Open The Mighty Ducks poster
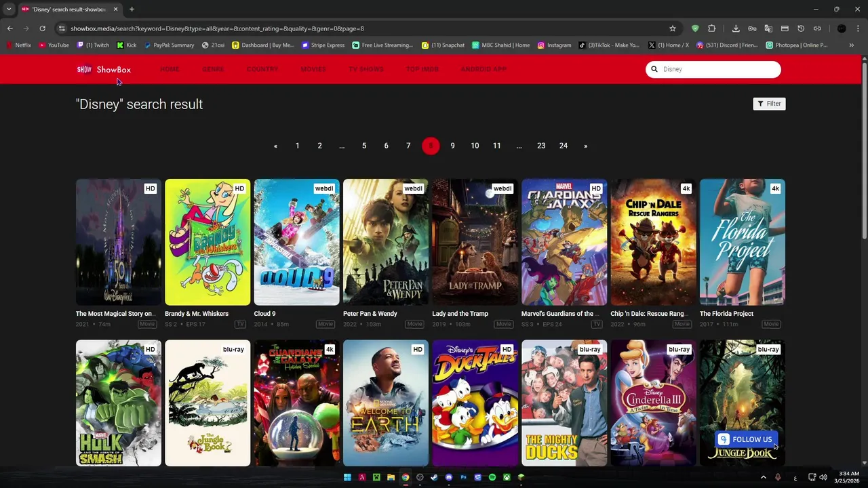Screen dimensions: 868x488 pos(564,403)
